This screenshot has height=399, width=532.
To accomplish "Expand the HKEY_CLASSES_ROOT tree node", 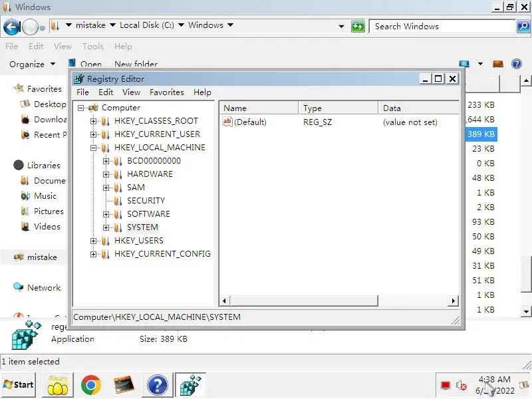I will point(93,121).
